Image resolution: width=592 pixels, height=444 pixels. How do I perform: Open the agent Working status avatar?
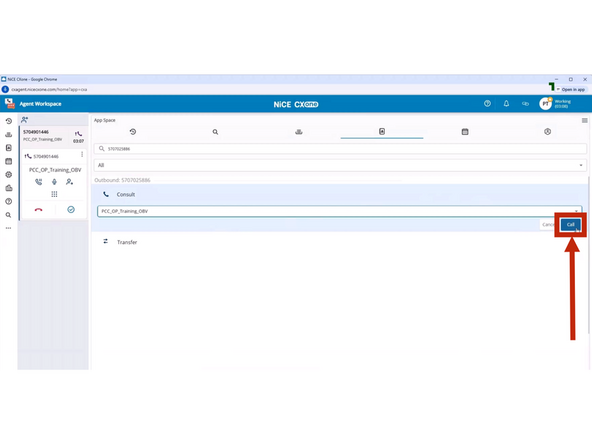[x=545, y=103]
